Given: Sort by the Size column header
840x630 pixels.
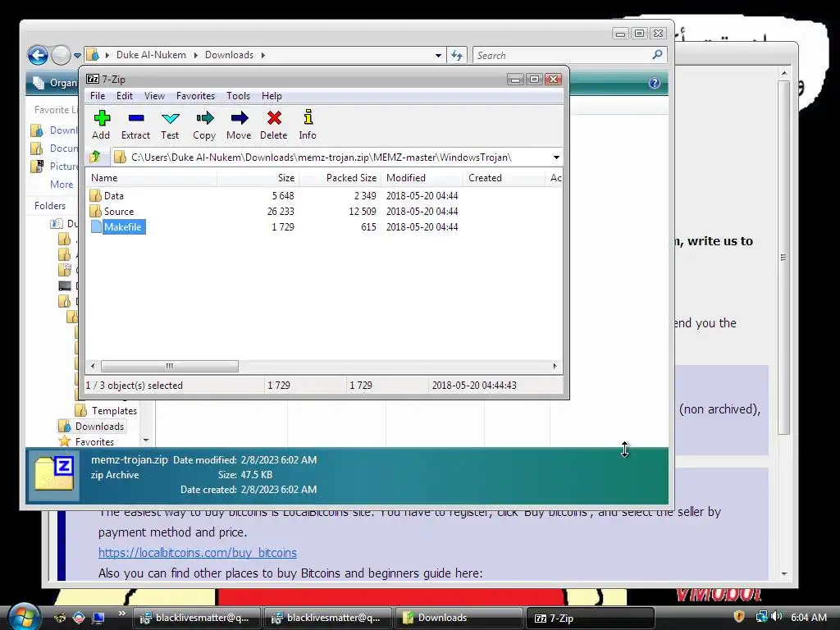Looking at the screenshot, I should tap(258, 178).
